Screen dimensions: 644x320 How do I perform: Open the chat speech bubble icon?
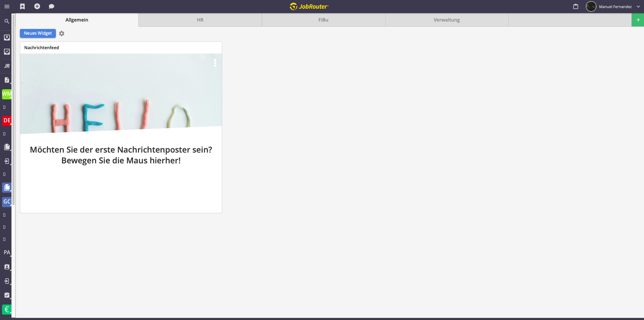pyautogui.click(x=52, y=6)
